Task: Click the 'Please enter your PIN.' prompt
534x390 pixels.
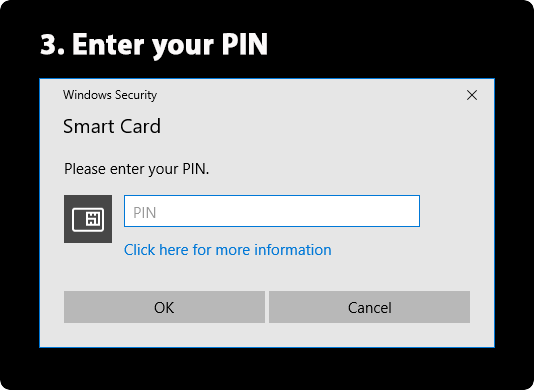Action: (137, 169)
